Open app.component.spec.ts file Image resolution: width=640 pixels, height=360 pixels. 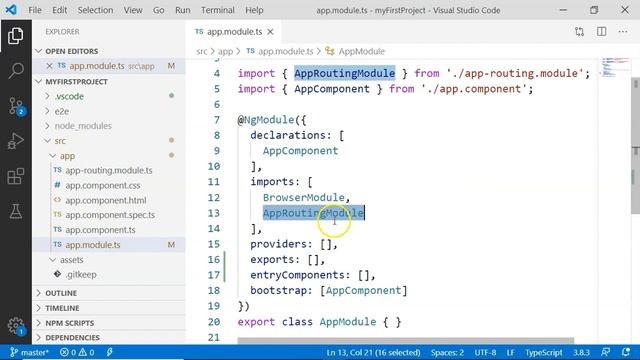coord(109,215)
